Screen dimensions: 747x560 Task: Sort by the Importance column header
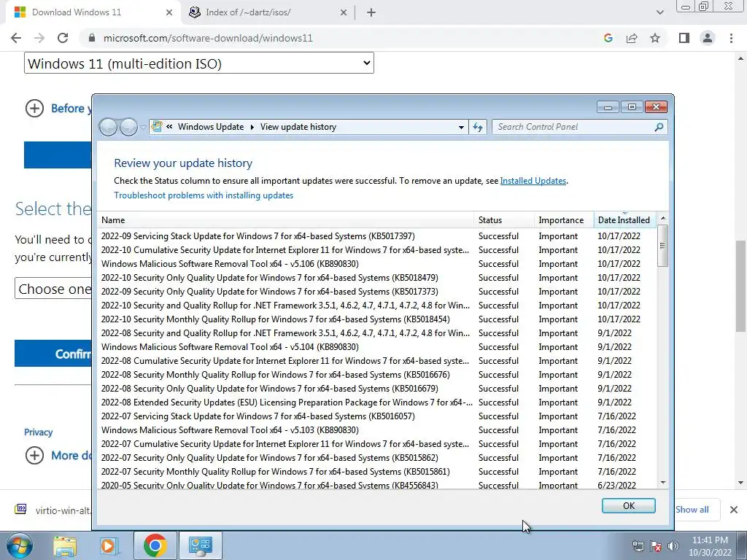(x=564, y=220)
